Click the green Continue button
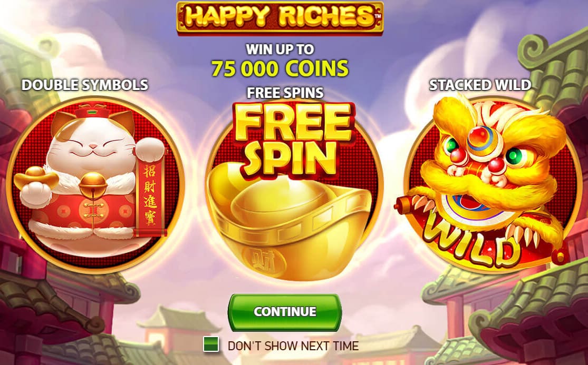The image size is (588, 365). 285,312
